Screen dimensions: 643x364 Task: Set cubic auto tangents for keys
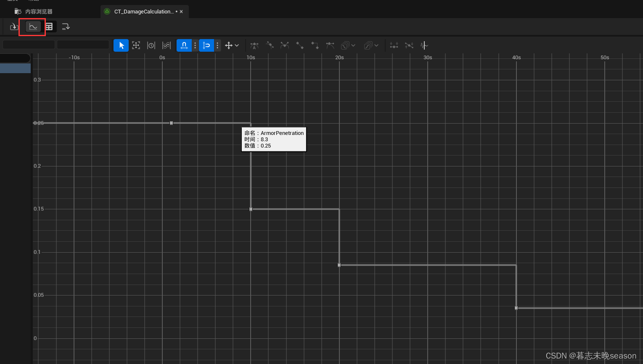click(x=254, y=45)
